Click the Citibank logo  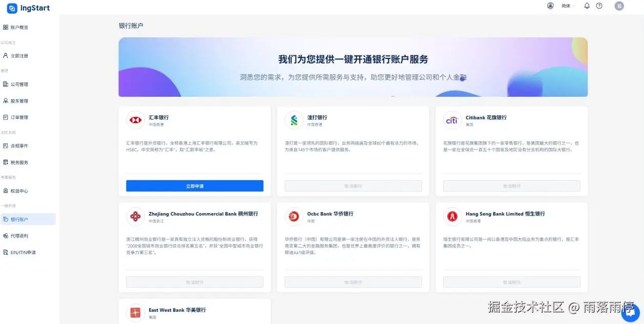[x=452, y=120]
